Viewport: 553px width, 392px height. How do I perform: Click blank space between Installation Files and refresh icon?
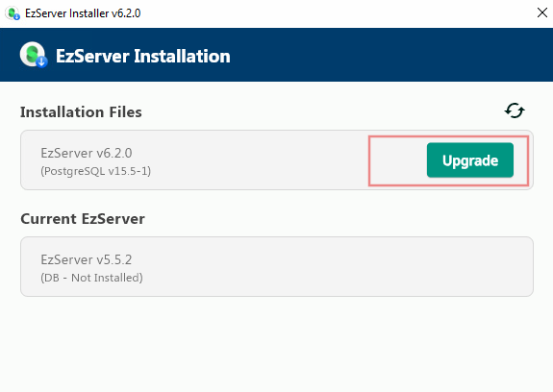tap(321, 112)
